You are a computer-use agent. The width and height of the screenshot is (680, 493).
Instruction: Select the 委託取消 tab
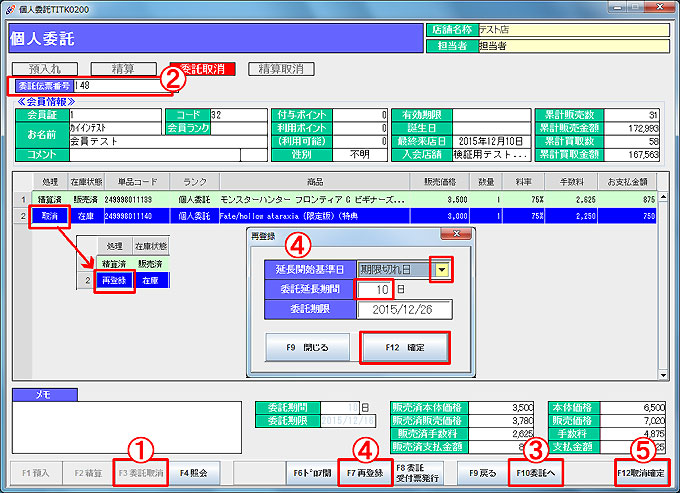click(205, 69)
